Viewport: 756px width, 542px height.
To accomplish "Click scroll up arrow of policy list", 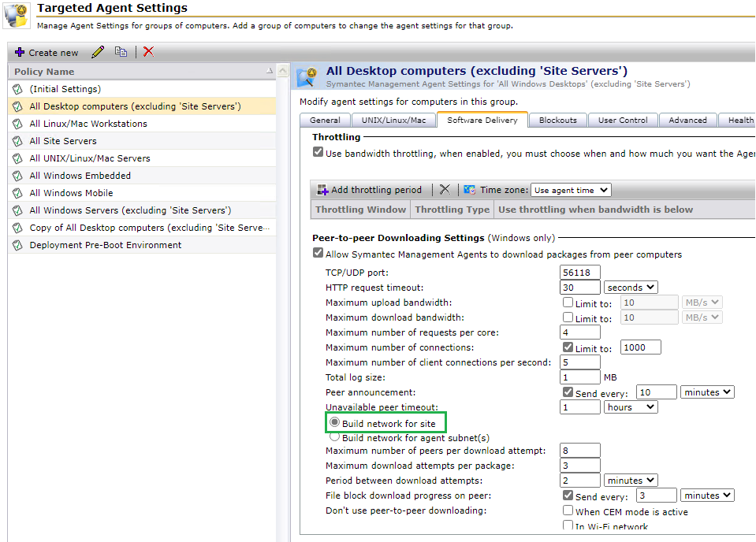I will click(284, 72).
